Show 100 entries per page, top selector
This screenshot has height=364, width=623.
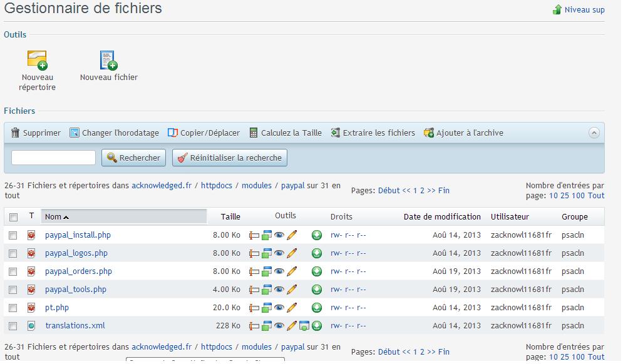pos(578,196)
